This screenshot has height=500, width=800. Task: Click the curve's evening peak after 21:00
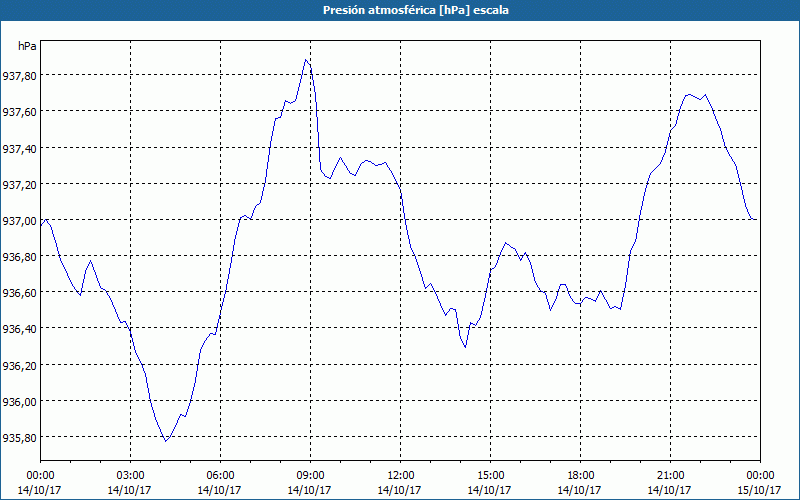coord(689,94)
